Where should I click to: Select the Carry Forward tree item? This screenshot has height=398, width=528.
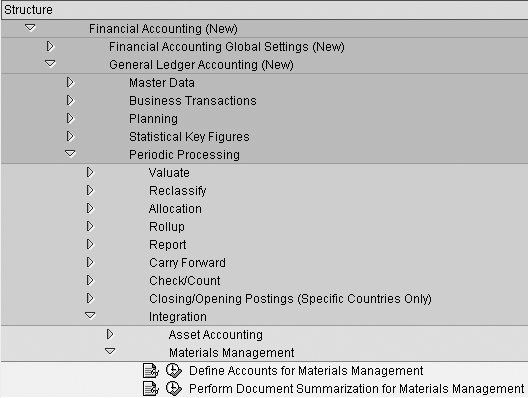pyautogui.click(x=187, y=263)
